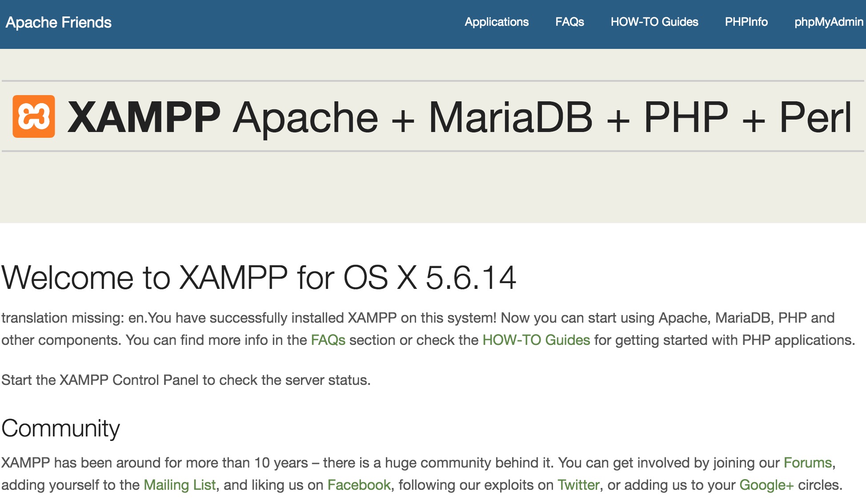Click the XAMPP bold title text

click(x=144, y=117)
